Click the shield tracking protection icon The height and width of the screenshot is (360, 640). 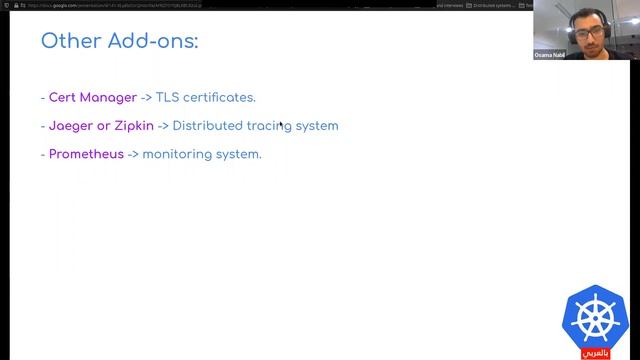7,6
